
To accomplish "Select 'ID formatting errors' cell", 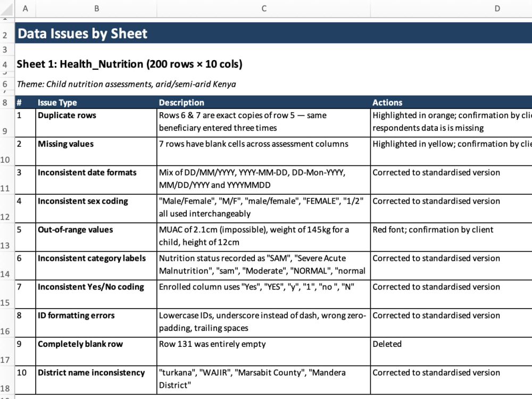I will pyautogui.click(x=96, y=323).
